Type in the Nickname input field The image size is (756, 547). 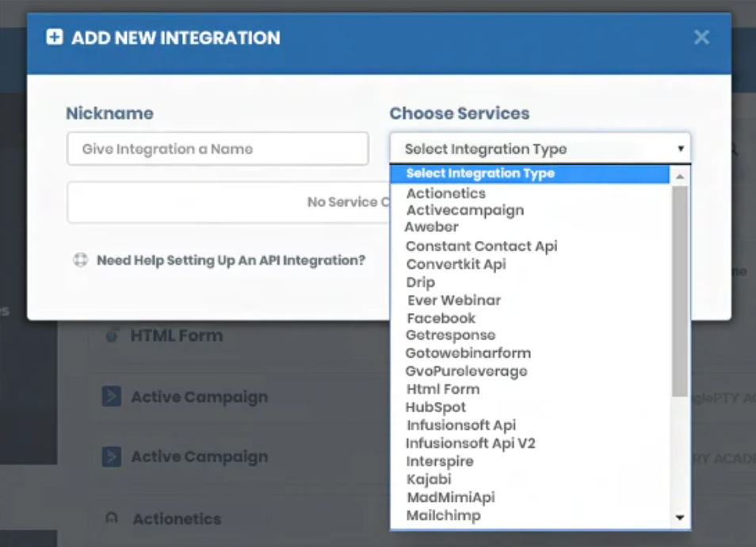coord(217,149)
